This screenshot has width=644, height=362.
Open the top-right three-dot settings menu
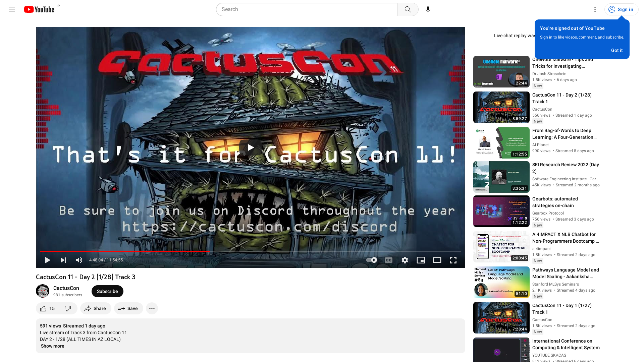coord(595,9)
